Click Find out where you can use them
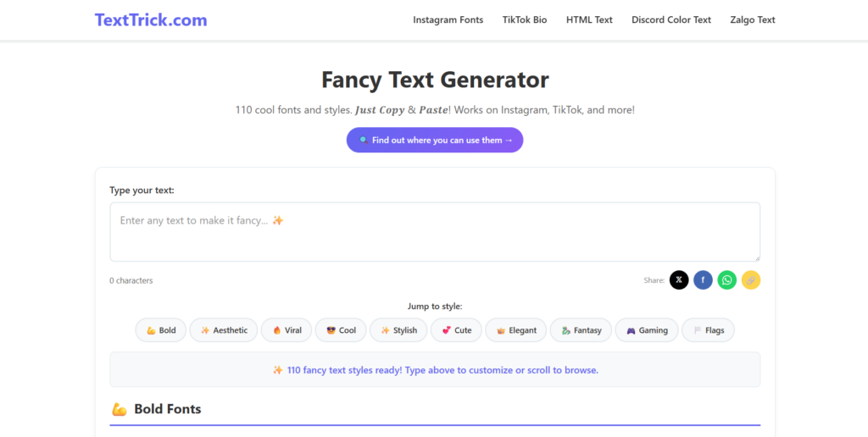The width and height of the screenshot is (868, 437). coord(435,140)
